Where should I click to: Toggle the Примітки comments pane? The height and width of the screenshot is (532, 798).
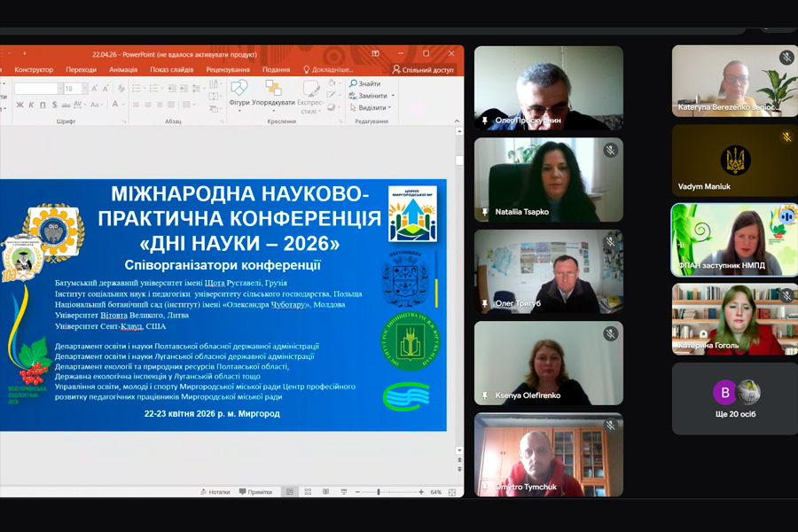255,492
